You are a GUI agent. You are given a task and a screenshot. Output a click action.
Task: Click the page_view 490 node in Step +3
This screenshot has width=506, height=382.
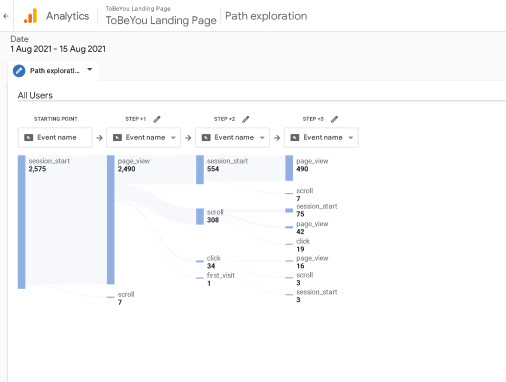289,168
